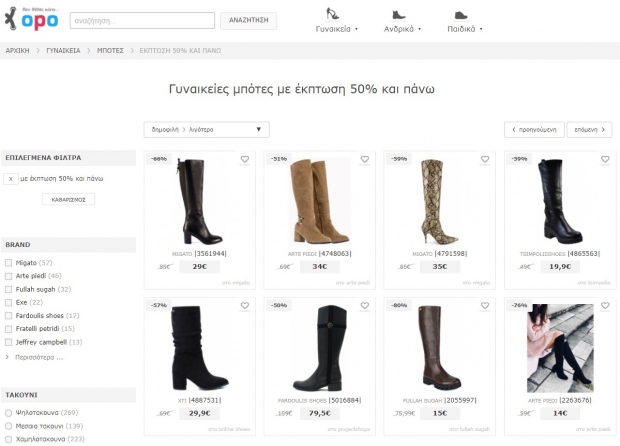Click the men's boot icon above Ανδρικά
620x446 pixels.
tap(399, 15)
